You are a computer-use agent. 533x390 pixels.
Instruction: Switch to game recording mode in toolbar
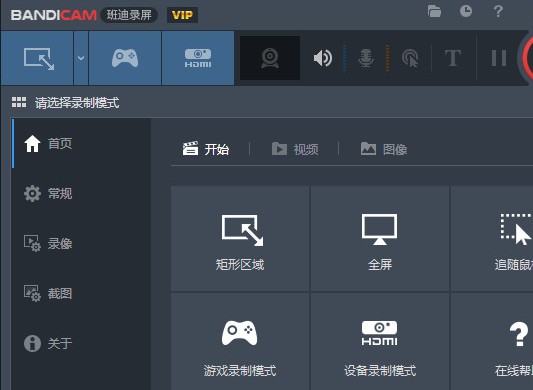click(125, 58)
